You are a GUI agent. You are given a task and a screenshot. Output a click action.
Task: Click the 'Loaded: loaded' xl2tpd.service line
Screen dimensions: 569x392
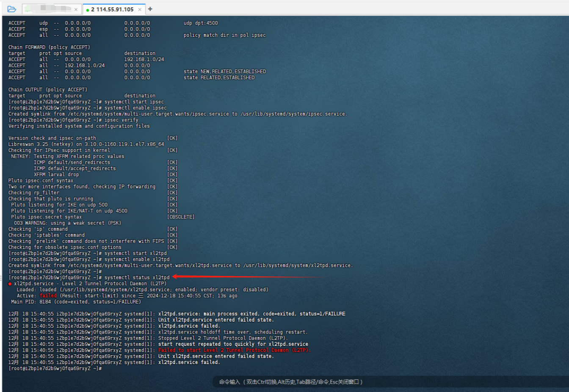pyautogui.click(x=143, y=290)
